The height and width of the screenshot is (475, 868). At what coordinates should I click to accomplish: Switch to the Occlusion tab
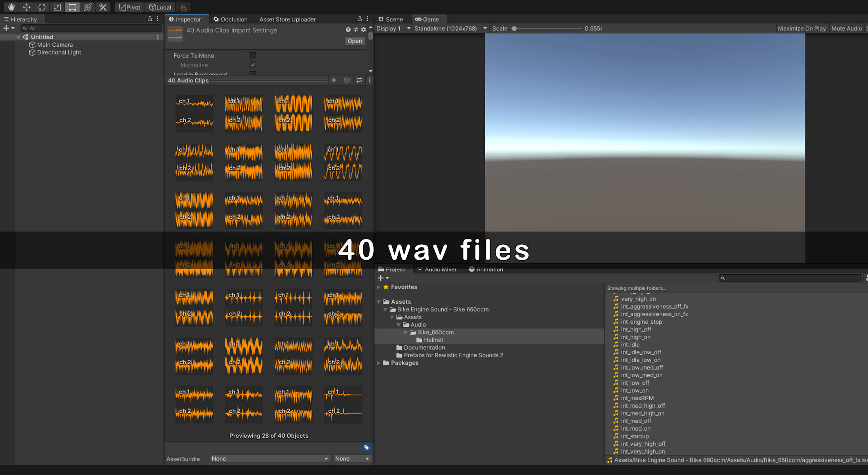[x=230, y=19]
